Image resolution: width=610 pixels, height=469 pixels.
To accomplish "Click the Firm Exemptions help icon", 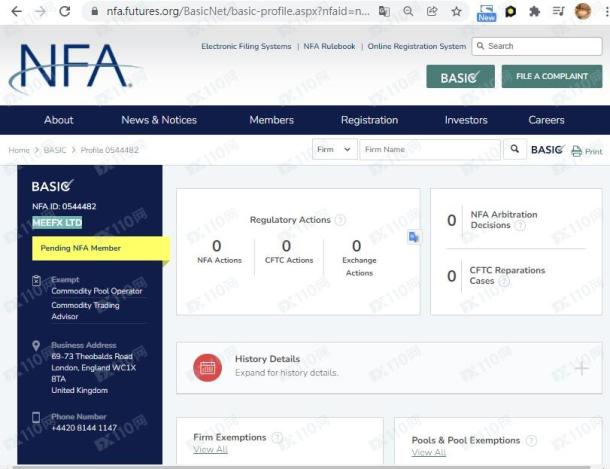I will tap(277, 438).
